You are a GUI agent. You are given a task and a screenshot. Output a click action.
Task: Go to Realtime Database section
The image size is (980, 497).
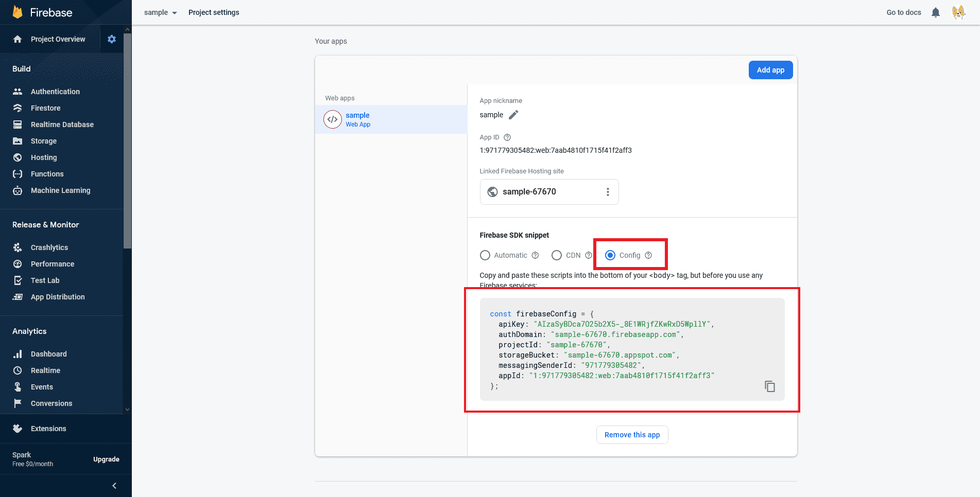pos(62,125)
